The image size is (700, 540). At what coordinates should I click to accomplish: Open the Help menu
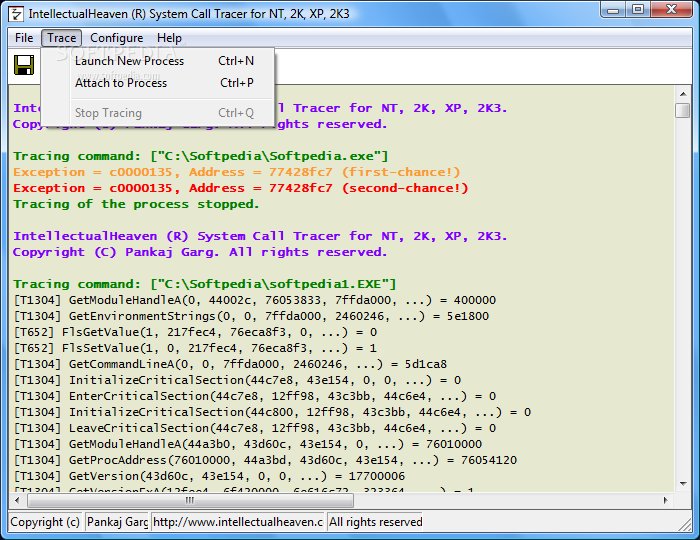click(x=169, y=38)
